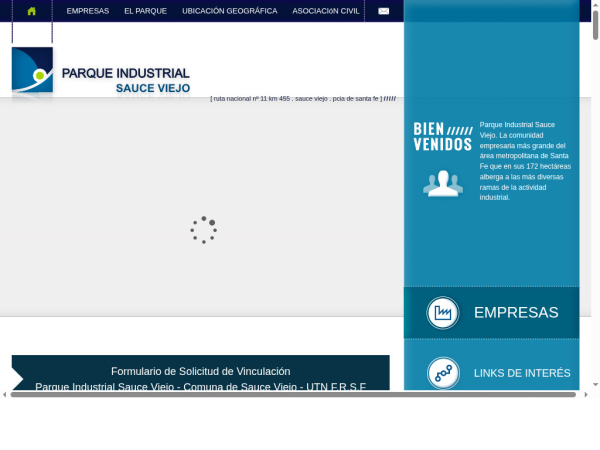Open Formulario de Solicitud de Vinculación banner

tap(201, 373)
